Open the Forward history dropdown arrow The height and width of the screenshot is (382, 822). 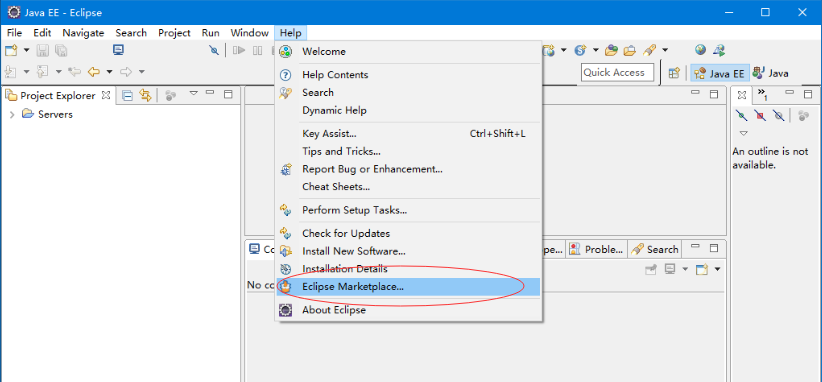pyautogui.click(x=142, y=71)
